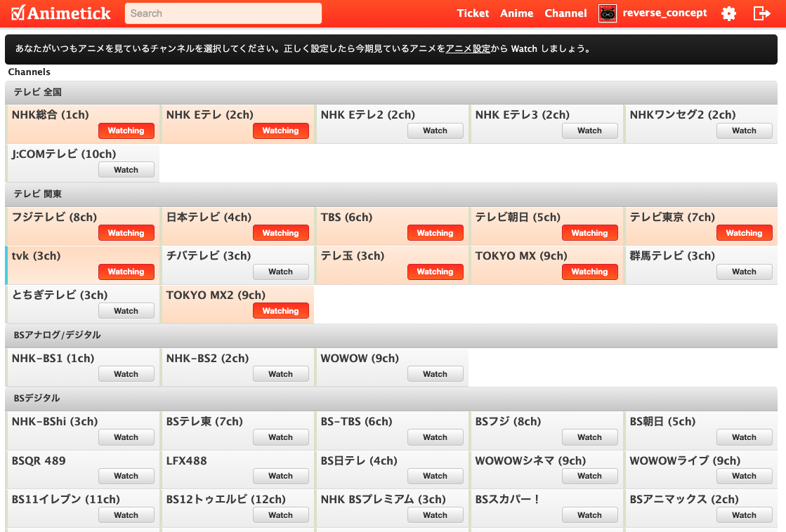Toggle Watching for 日本テレビ (4ch)

pos(281,233)
